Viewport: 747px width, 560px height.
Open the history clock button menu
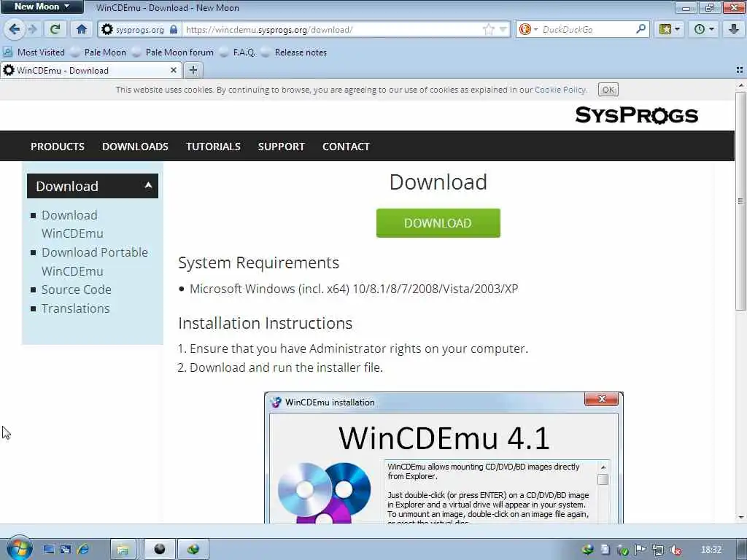[704, 29]
